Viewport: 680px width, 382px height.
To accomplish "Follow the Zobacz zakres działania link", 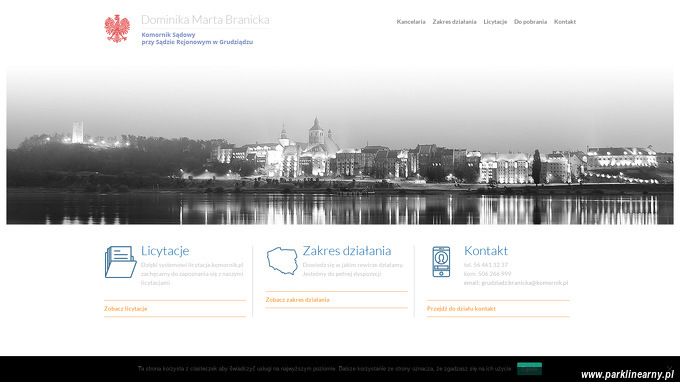I will click(297, 300).
